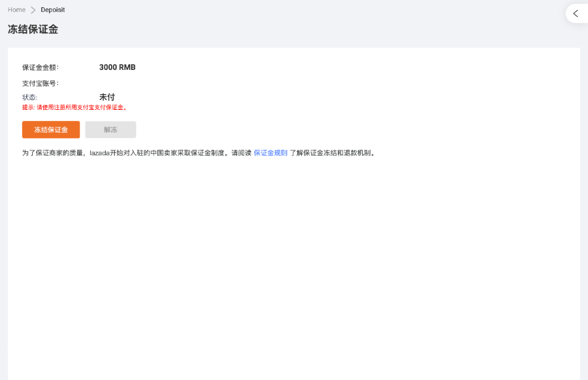Click the gray 解冻 button
The image size is (588, 380).
click(x=110, y=130)
